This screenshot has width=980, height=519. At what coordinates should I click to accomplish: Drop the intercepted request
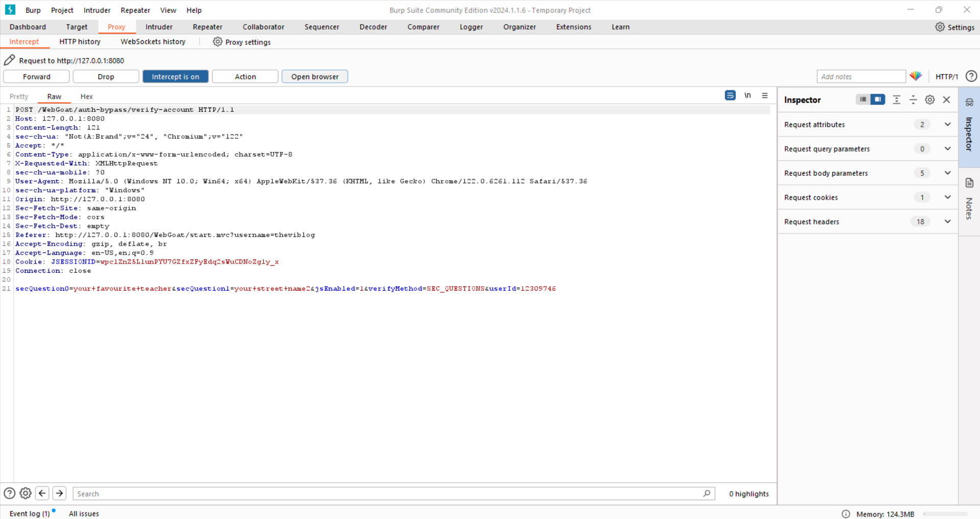(x=106, y=77)
